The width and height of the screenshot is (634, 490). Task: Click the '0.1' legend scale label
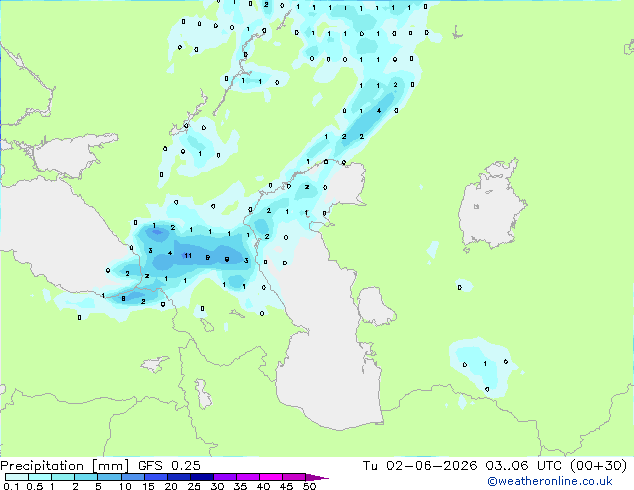point(11,486)
